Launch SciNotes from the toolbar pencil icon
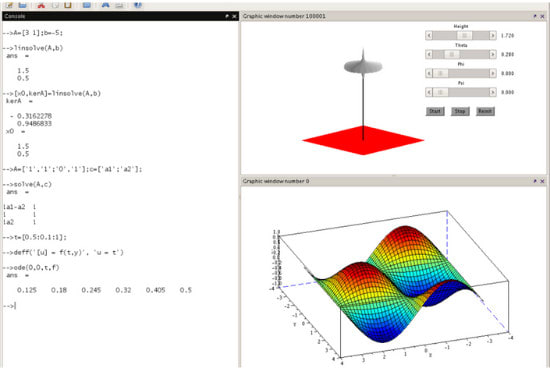This screenshot has height=370, width=550. click(9, 5)
